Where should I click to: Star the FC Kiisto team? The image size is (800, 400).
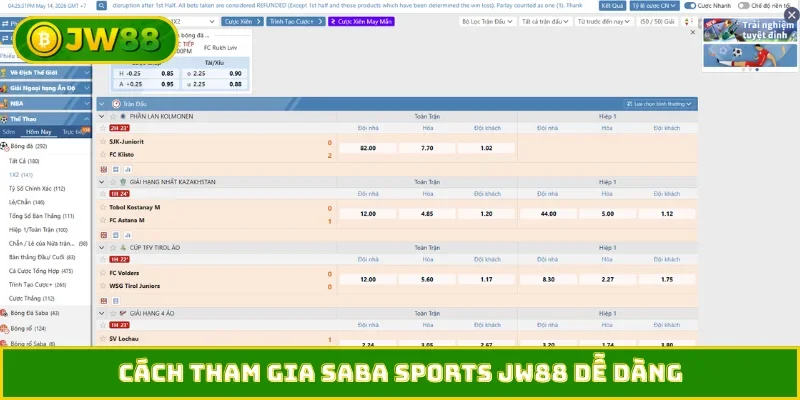pos(103,154)
